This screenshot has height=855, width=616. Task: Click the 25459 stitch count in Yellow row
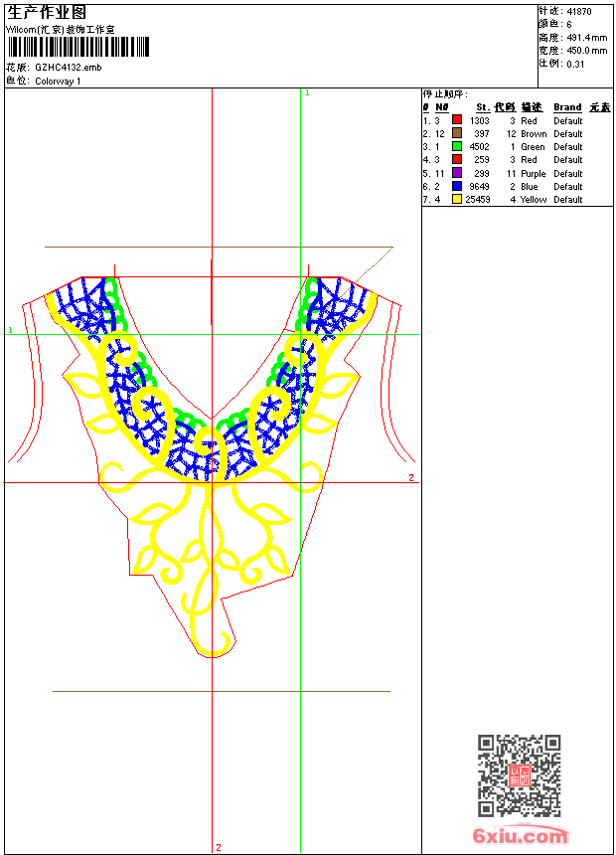(x=478, y=200)
